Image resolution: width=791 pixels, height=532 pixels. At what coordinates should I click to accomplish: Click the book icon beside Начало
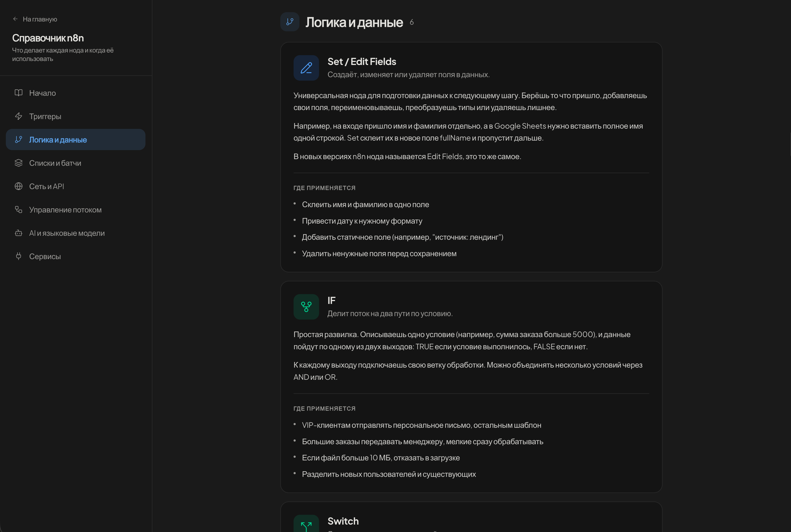click(19, 93)
